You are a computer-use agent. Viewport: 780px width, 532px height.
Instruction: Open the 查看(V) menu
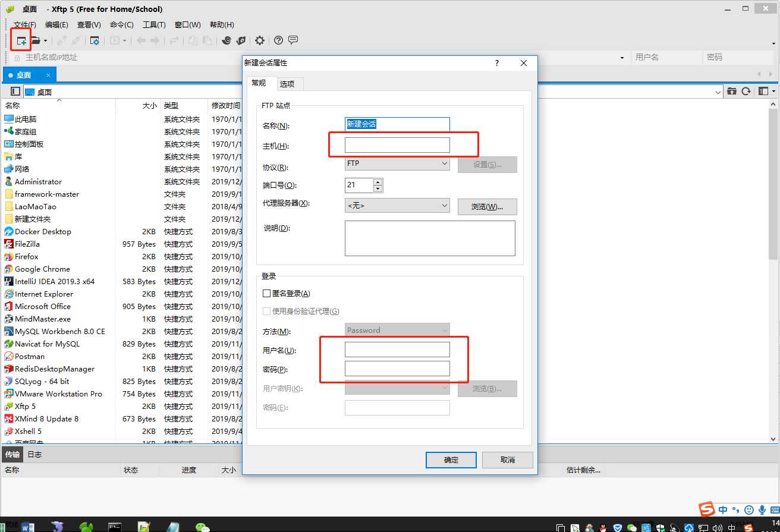tap(89, 25)
